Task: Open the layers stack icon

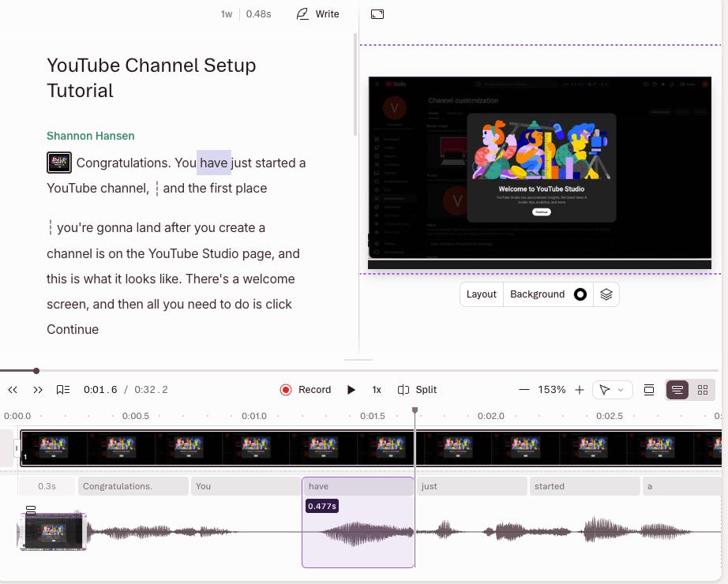Action: [606, 294]
